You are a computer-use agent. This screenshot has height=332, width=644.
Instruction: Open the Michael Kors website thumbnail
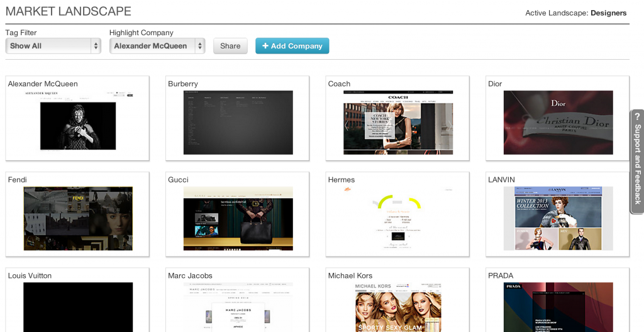pos(398,307)
